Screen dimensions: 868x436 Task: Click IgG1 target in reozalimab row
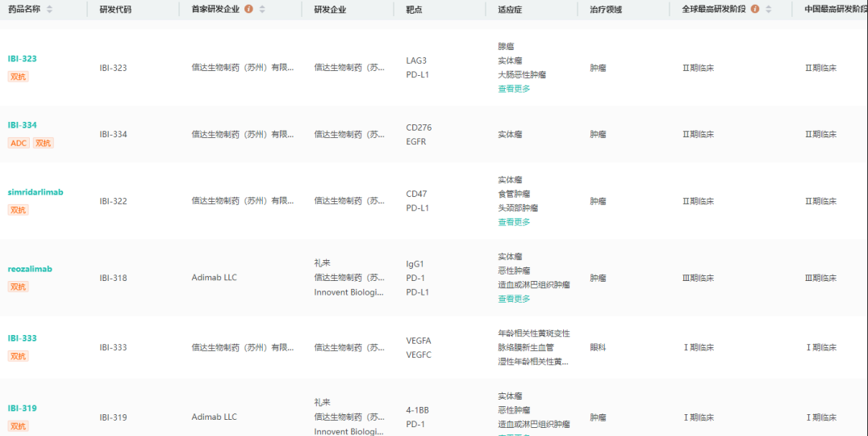click(415, 264)
